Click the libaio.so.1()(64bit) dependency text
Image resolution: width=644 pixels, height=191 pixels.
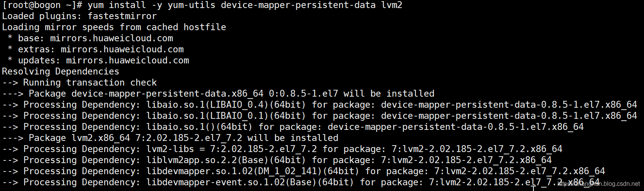[199, 127]
